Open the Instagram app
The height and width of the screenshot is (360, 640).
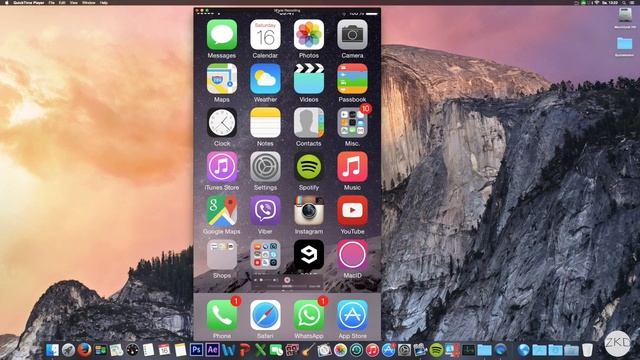coord(309,211)
